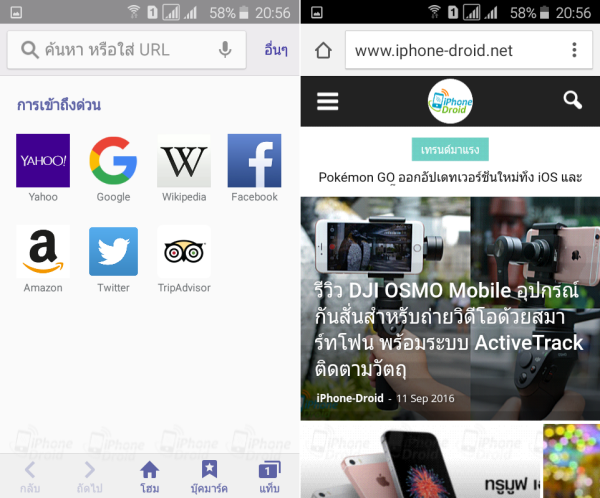Open the TripAdvisor shortcut
Image resolution: width=600 pixels, height=498 pixels.
click(184, 252)
